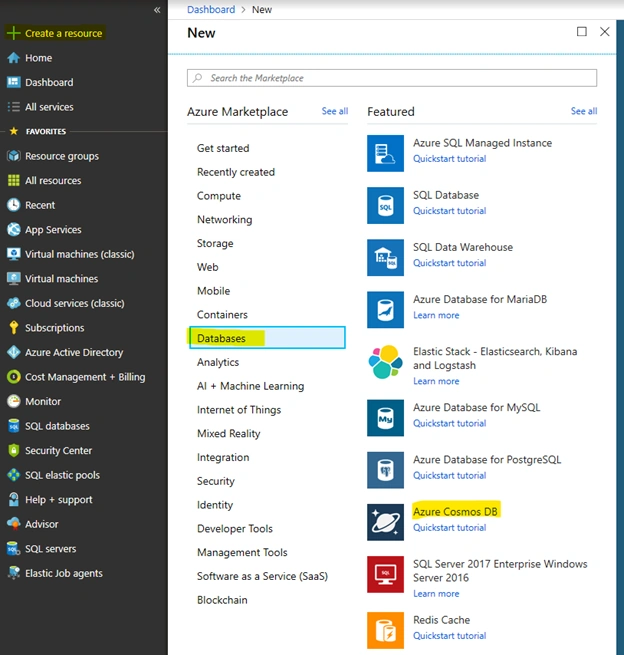Image resolution: width=624 pixels, height=655 pixels.
Task: Click the Azure Cosmos DB planet icon
Action: pos(385,522)
